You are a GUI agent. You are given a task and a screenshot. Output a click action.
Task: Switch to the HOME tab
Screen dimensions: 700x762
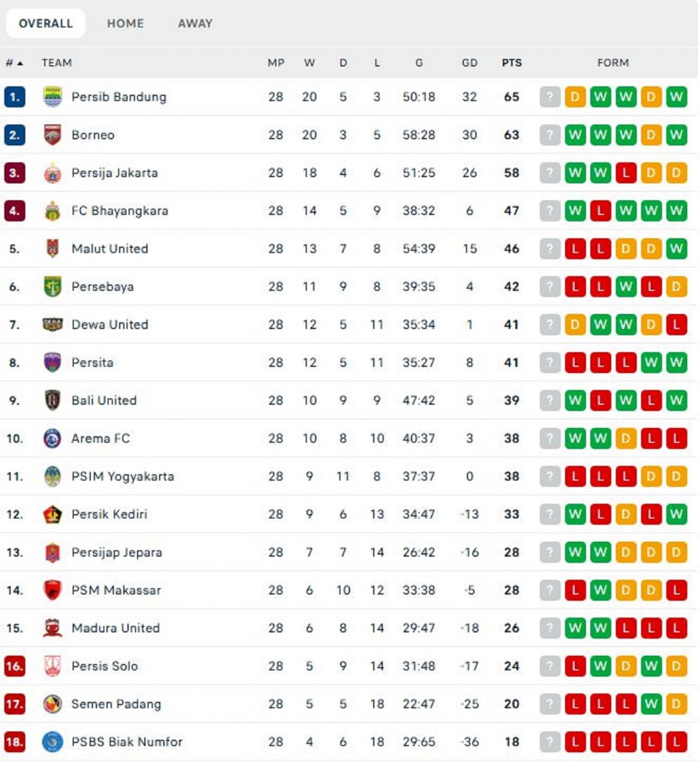click(126, 23)
